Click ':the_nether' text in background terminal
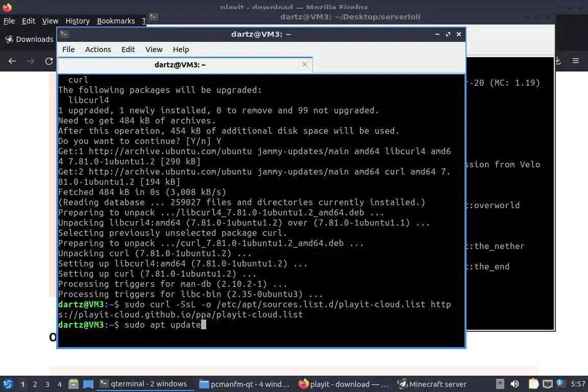The height and width of the screenshot is (392, 588). (x=497, y=247)
